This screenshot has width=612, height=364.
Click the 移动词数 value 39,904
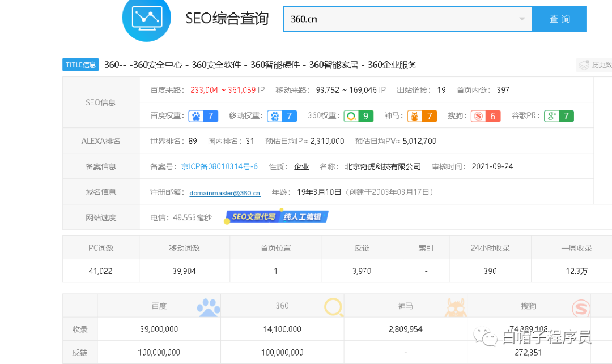click(184, 271)
